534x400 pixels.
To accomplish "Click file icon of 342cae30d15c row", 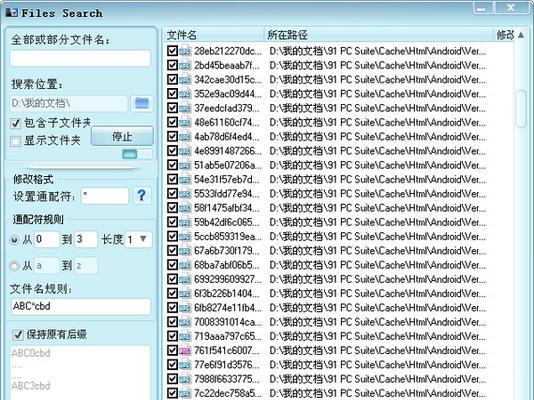I will [185, 80].
